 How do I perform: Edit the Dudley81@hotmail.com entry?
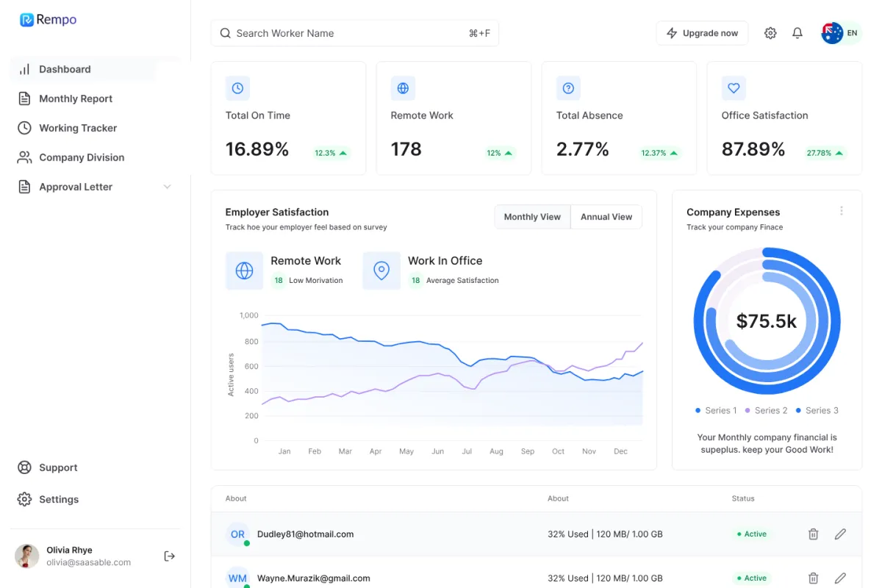pos(840,534)
